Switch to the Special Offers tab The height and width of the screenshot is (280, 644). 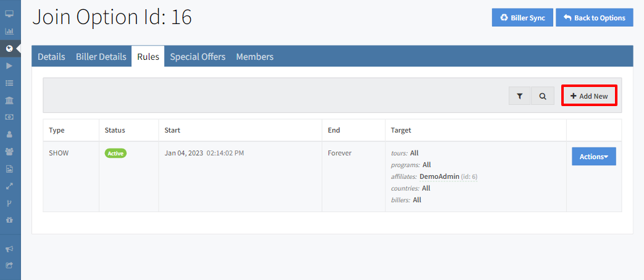pos(198,57)
